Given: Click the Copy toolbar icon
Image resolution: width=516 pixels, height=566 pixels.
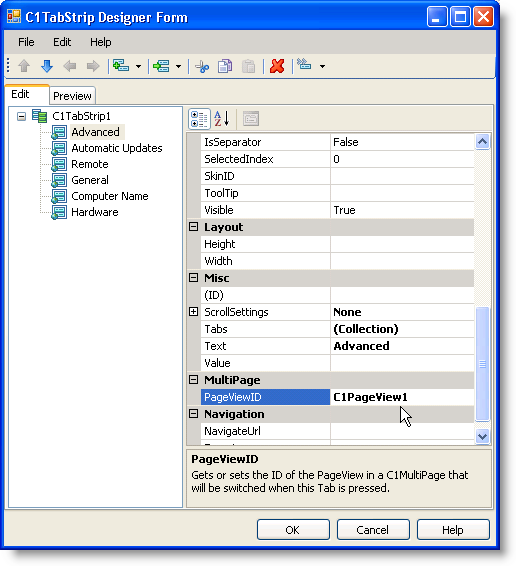Looking at the screenshot, I should pyautogui.click(x=225, y=66).
